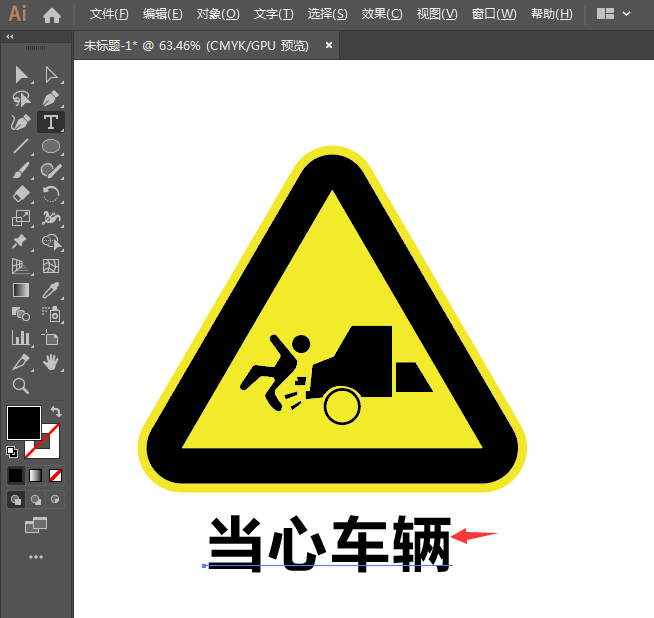Select the Perspective Grid tool
This screenshot has width=654, height=618.
point(21,266)
